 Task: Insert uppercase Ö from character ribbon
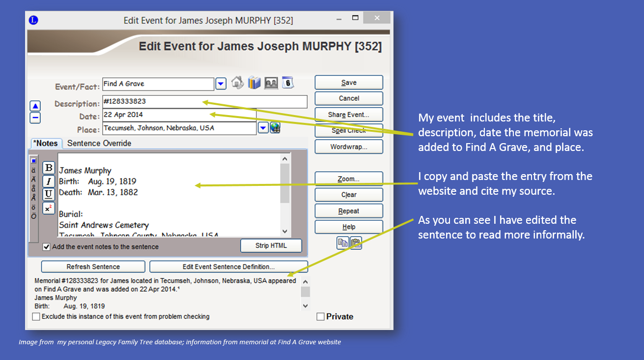33,216
